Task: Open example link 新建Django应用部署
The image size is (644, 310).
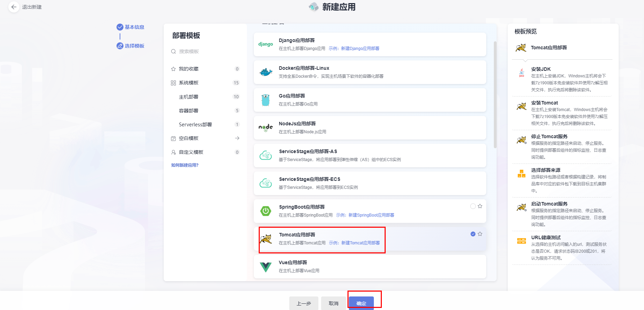Action: (360, 49)
